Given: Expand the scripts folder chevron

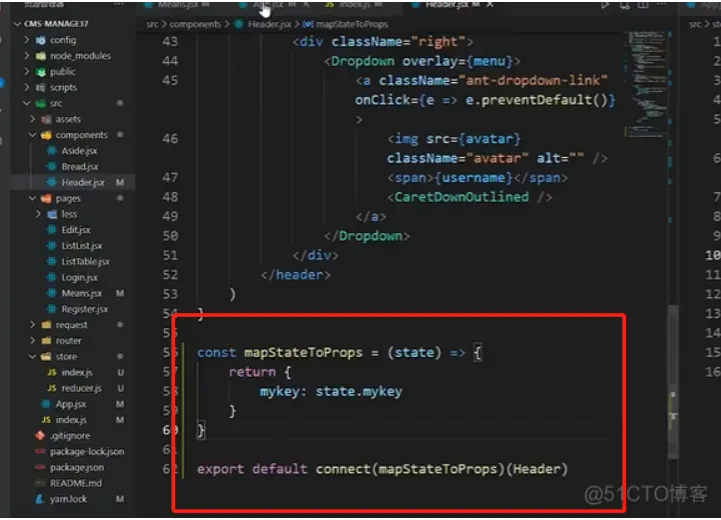Looking at the screenshot, I should [27, 87].
